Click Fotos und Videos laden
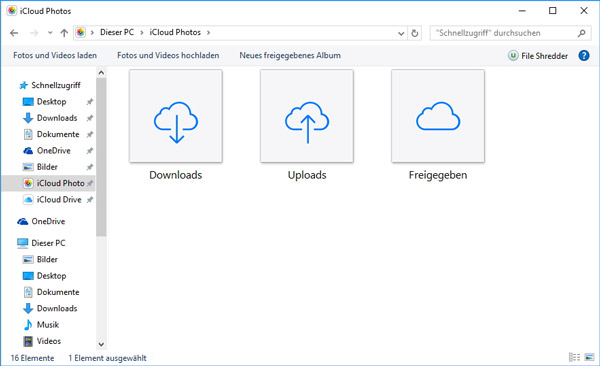600x366 pixels. point(55,56)
